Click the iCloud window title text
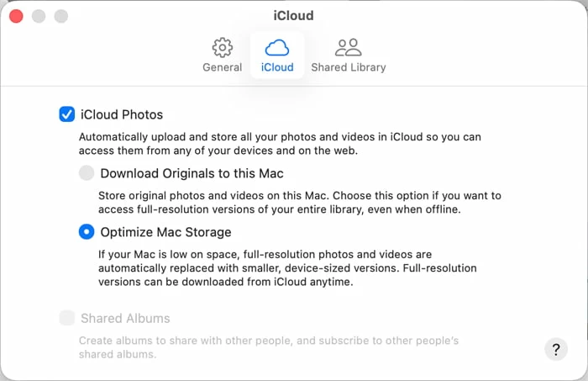588x381 pixels. tap(293, 15)
